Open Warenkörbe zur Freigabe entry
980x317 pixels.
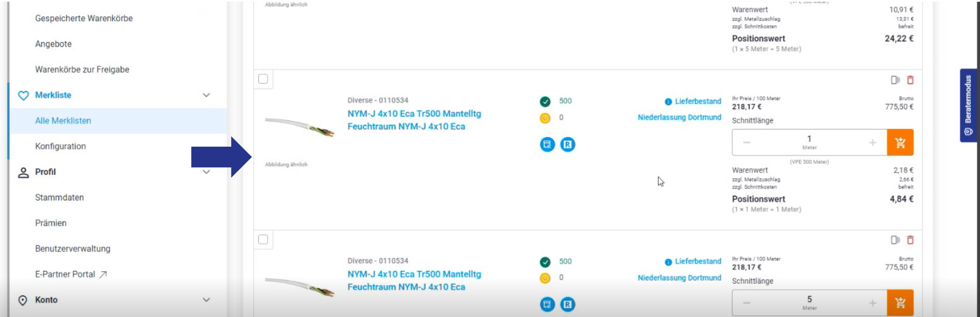coord(82,70)
